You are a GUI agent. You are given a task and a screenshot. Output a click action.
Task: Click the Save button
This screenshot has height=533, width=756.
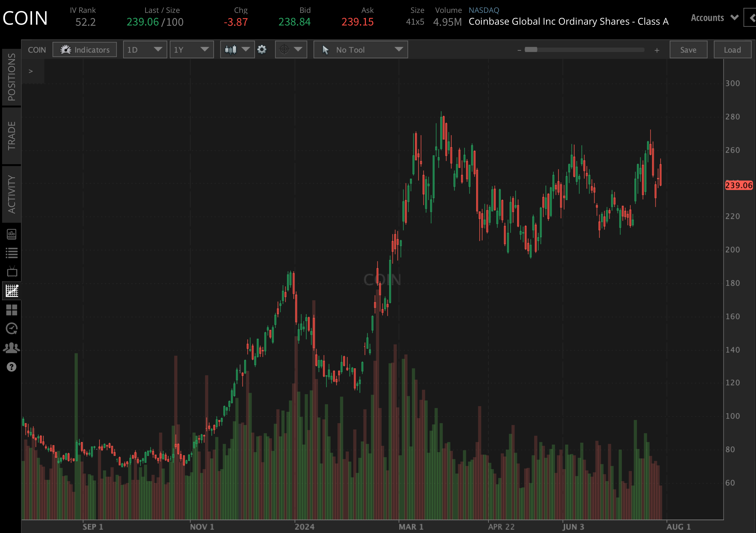click(688, 49)
